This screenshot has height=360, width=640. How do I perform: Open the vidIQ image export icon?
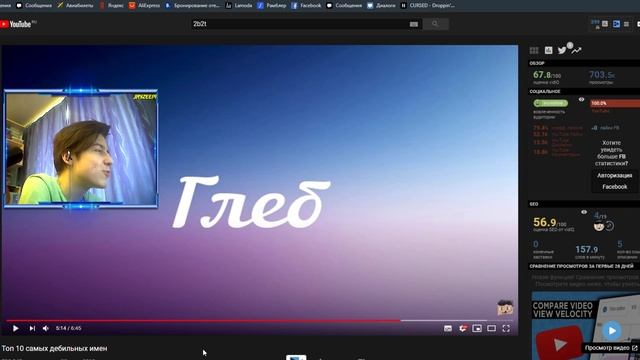click(549, 50)
